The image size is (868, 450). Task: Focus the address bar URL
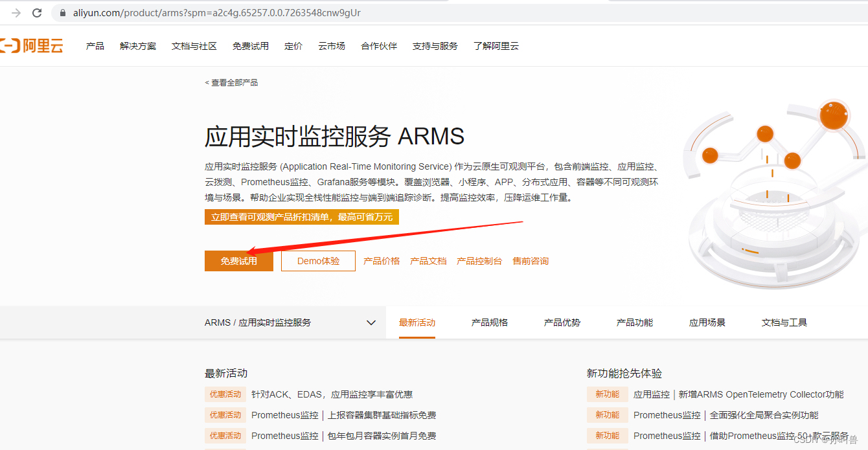tap(217, 13)
